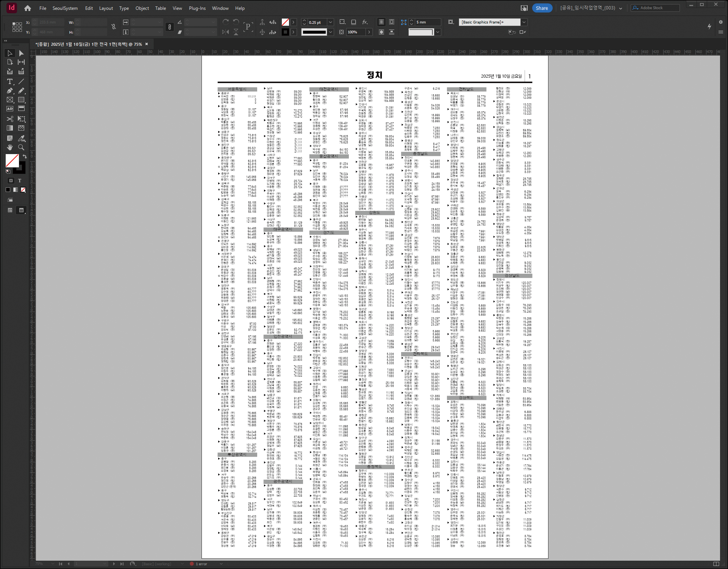Click the Fill color swatch in toolbox
Viewport: 728px width, 569px height.
pos(12,161)
